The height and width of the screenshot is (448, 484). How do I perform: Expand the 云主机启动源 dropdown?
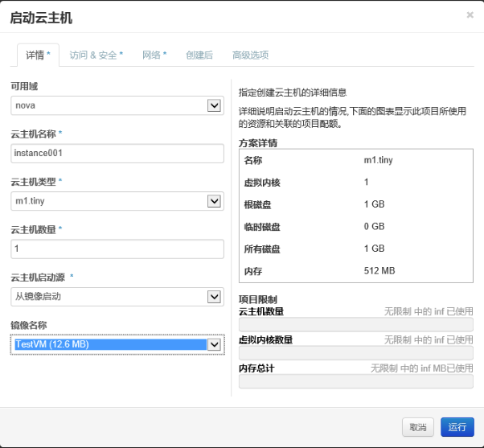coord(117,297)
